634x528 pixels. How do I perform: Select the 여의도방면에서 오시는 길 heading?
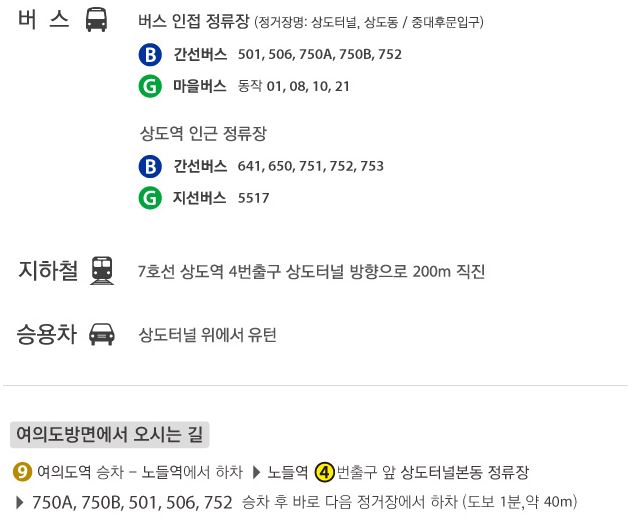111,434
